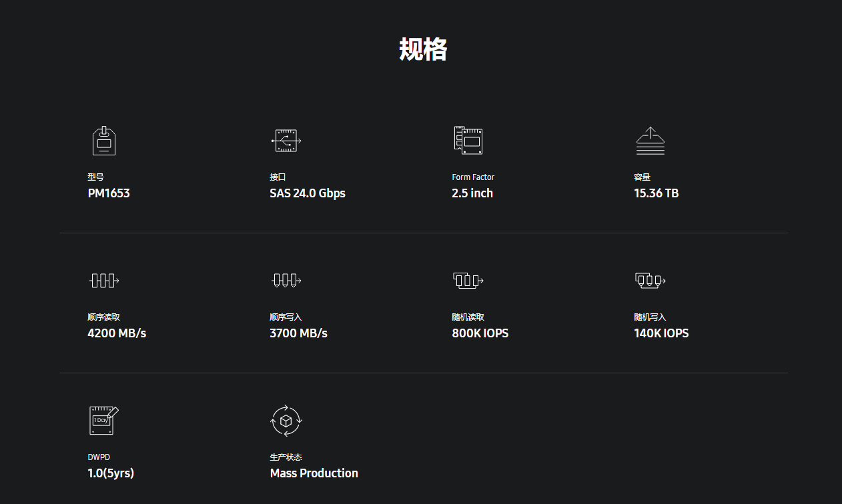Click the DWPD 1 Day drive icon

click(x=104, y=420)
